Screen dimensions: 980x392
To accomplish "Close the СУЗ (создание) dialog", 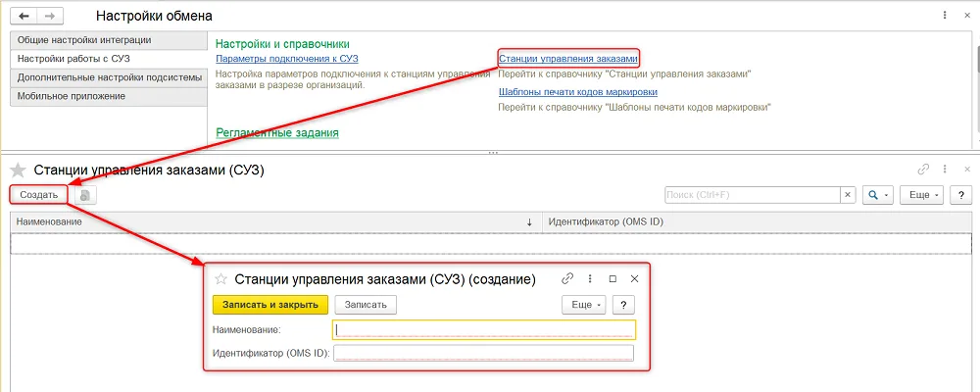I will pos(634,279).
